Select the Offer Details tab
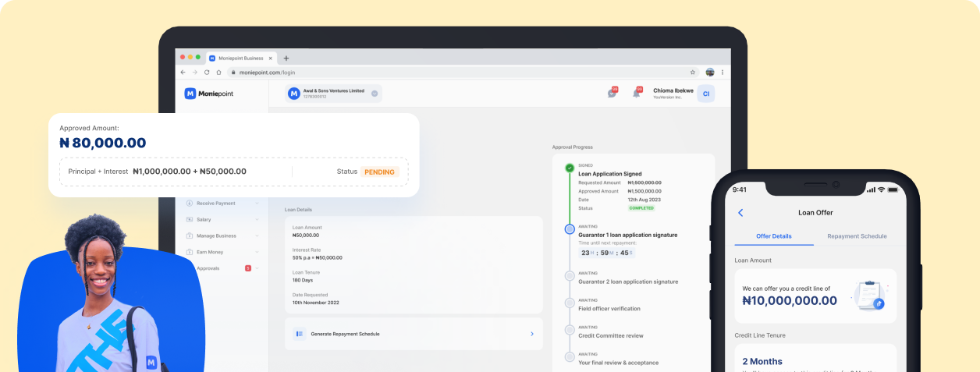 (774, 236)
